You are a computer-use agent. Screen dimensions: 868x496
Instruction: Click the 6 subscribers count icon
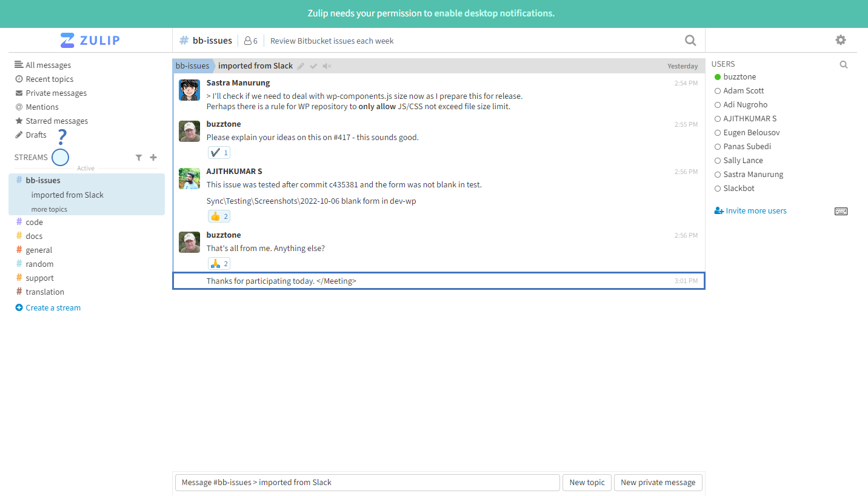point(250,41)
